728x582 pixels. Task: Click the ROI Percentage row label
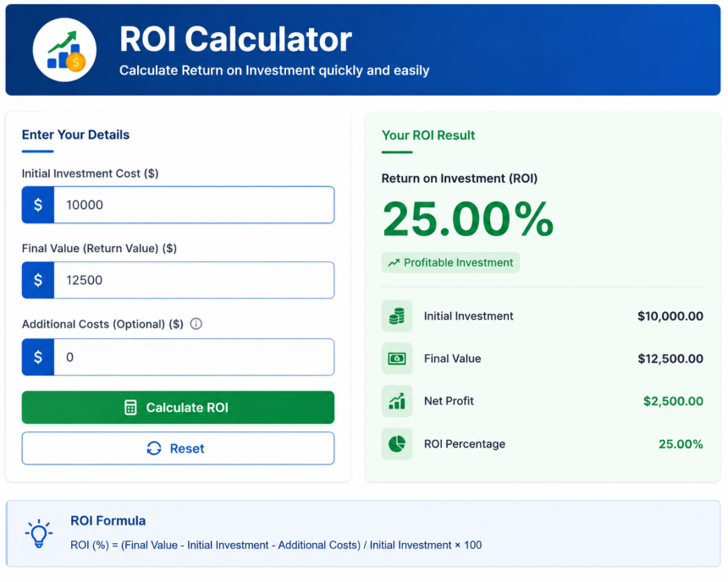pyautogui.click(x=465, y=444)
